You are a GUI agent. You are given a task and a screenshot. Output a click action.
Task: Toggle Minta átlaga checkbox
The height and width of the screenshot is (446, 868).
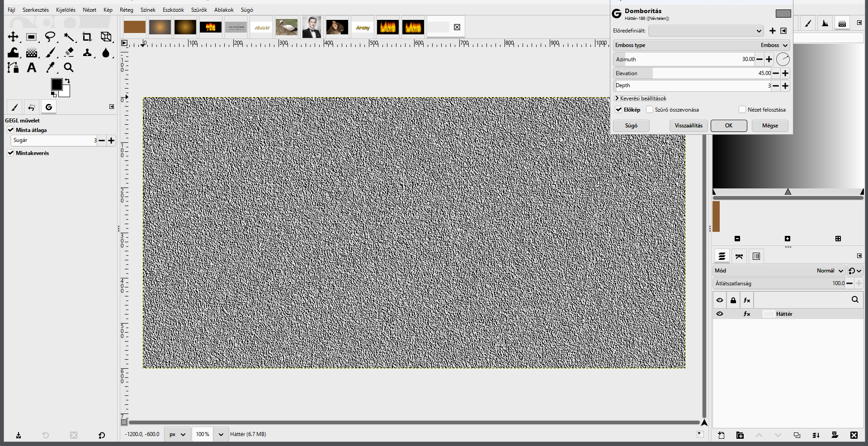click(10, 130)
